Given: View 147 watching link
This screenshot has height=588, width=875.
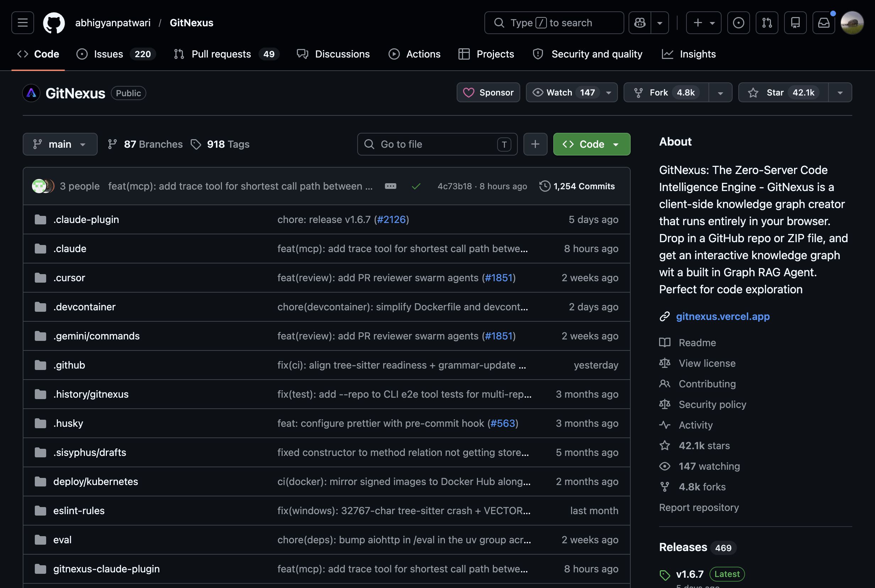Looking at the screenshot, I should 700,466.
